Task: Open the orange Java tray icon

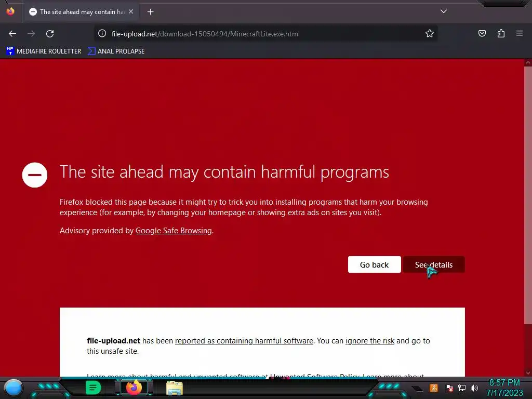Action: pos(434,388)
